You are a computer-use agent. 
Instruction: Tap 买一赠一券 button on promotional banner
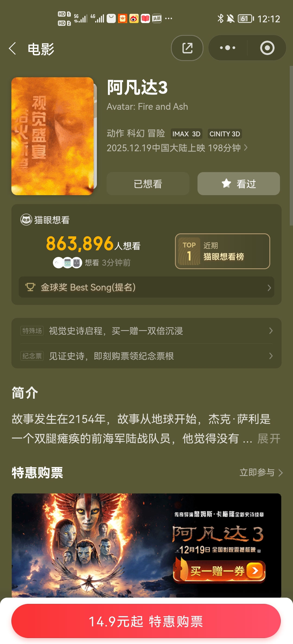coord(219,571)
